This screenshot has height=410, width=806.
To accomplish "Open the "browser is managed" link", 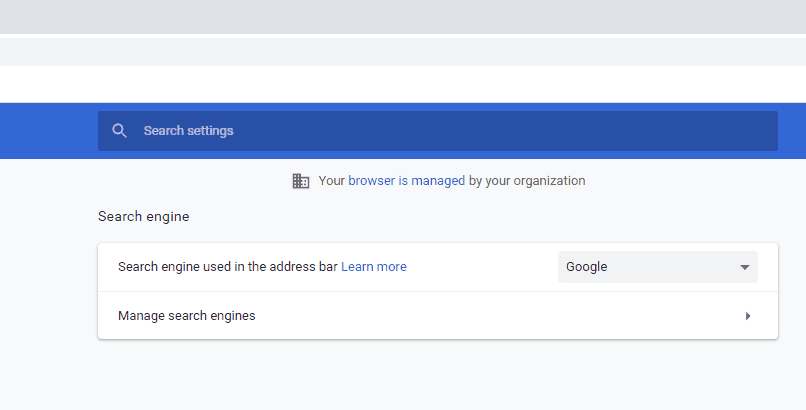I will (x=407, y=181).
